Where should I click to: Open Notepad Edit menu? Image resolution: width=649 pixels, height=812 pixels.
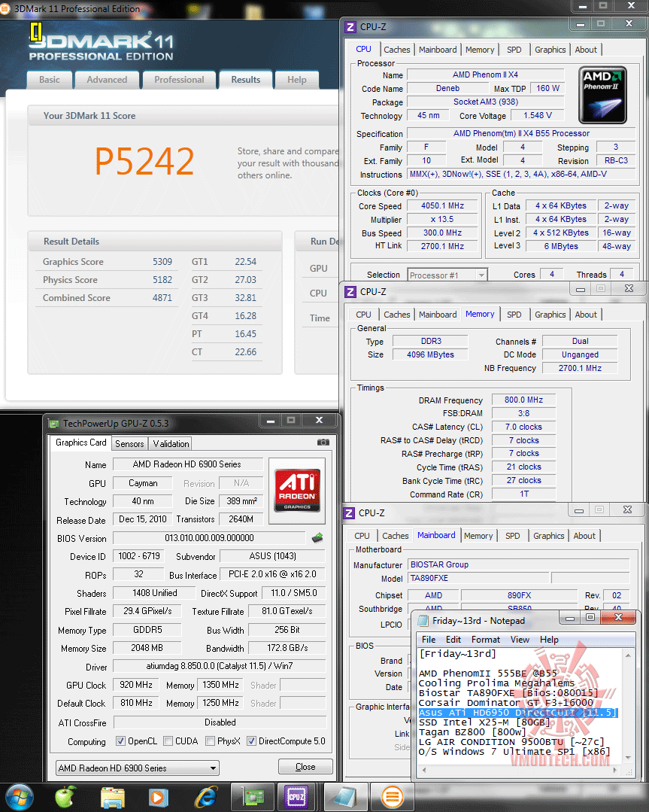(453, 640)
